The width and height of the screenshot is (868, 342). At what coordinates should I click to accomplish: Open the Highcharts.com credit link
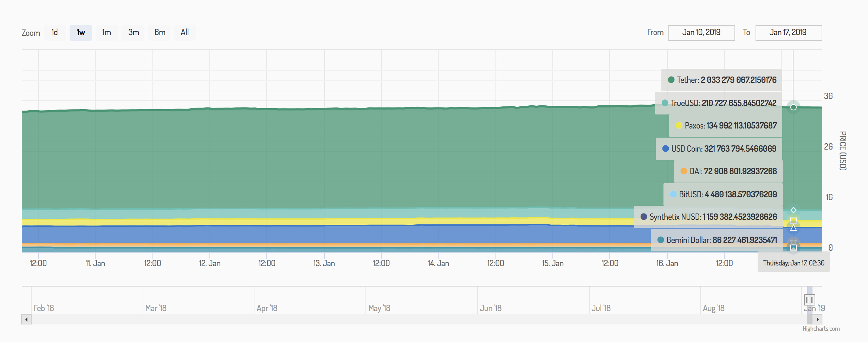click(x=821, y=329)
